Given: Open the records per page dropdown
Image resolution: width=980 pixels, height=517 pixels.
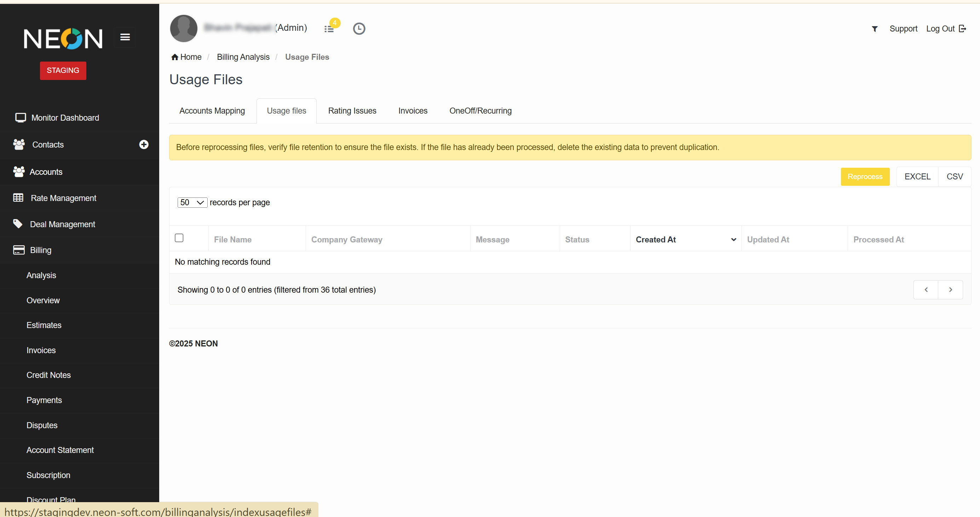Looking at the screenshot, I should point(192,202).
